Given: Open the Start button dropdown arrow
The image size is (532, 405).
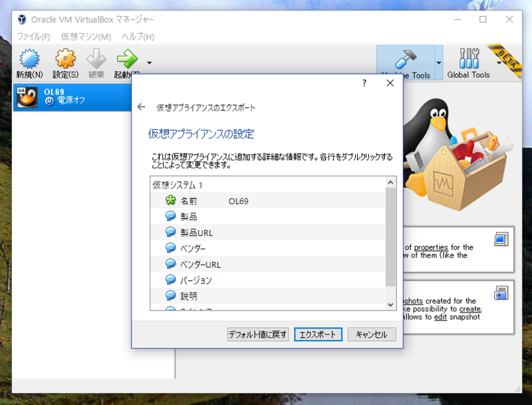Looking at the screenshot, I should coord(149,63).
